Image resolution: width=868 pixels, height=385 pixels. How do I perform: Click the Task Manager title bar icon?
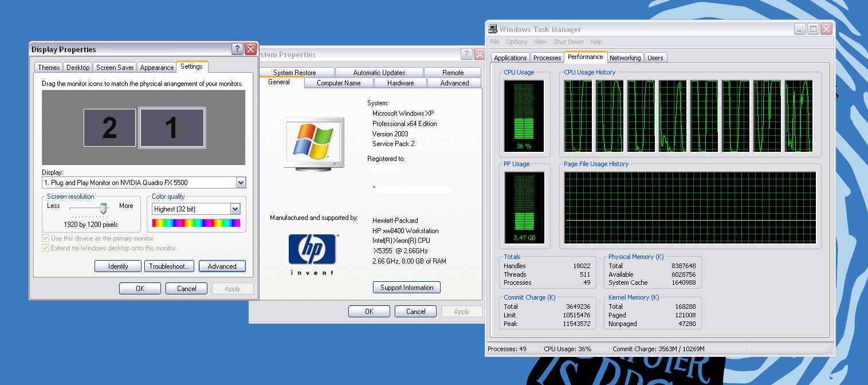tap(493, 29)
